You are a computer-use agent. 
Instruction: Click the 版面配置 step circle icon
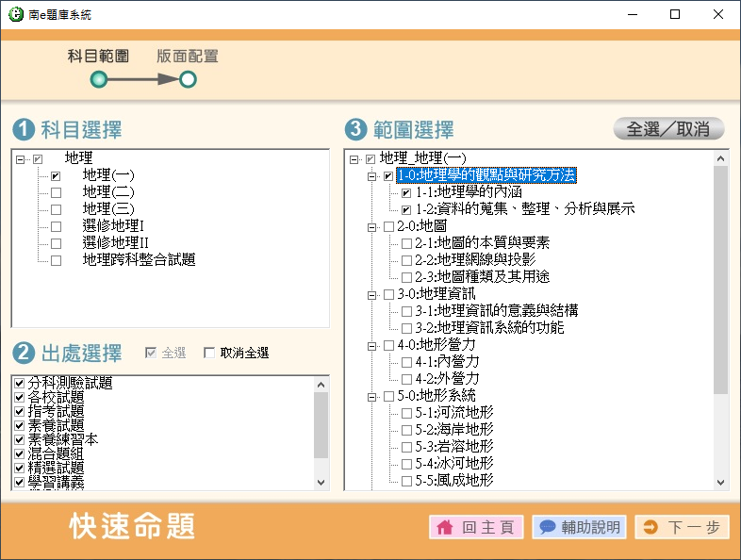(188, 80)
